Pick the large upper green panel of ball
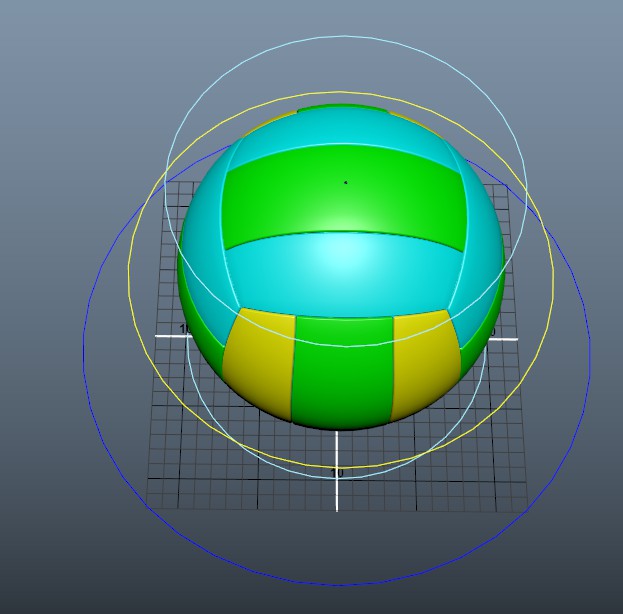Viewport: 623px width, 614px height. 344,199
